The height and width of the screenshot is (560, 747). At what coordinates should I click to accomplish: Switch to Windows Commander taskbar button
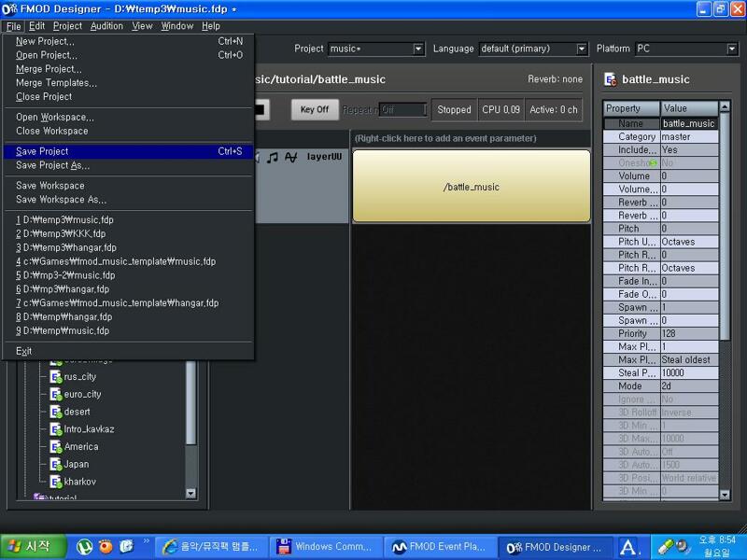[326, 547]
